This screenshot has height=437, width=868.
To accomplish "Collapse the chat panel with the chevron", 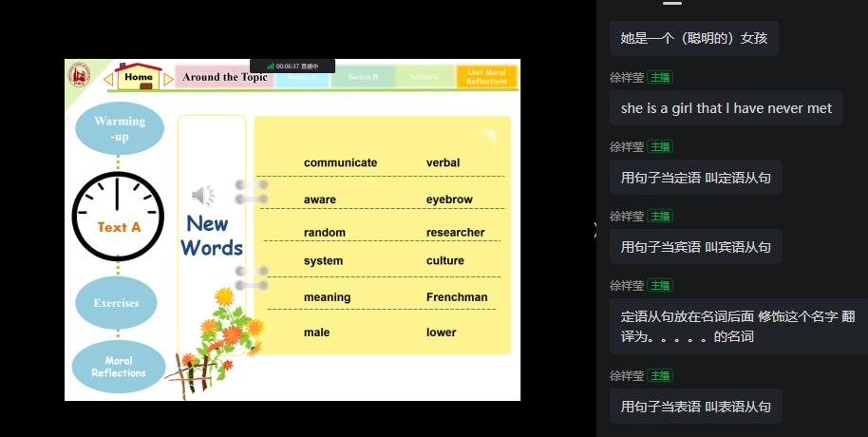I will [595, 229].
